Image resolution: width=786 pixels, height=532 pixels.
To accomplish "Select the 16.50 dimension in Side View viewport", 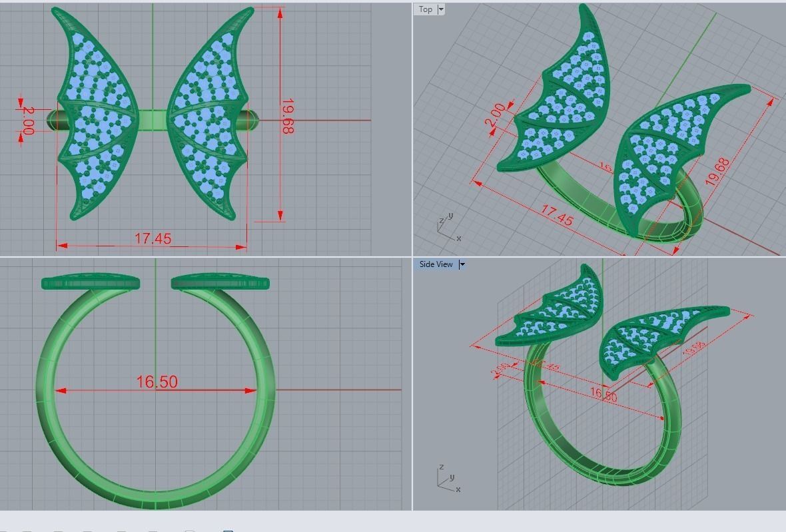I will click(603, 394).
